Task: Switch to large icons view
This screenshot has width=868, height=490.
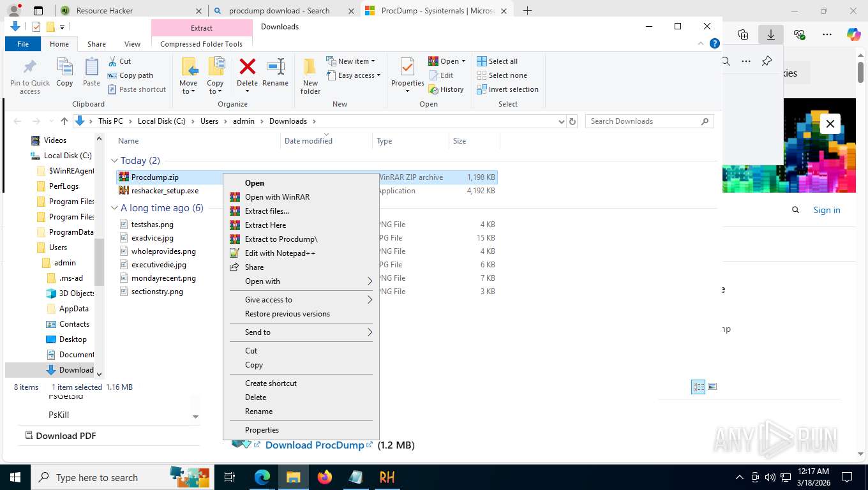Action: tap(712, 387)
